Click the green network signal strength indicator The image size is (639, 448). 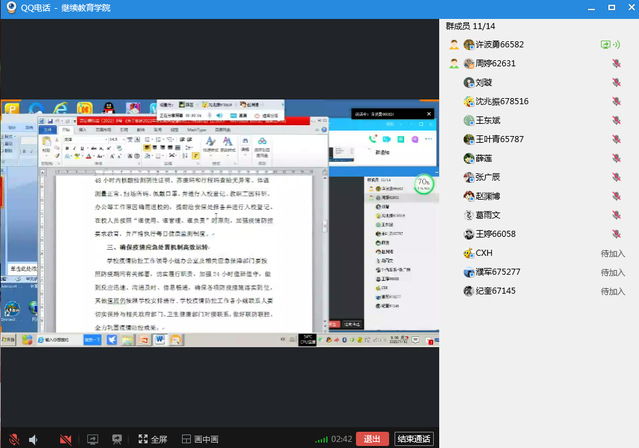[x=320, y=439]
